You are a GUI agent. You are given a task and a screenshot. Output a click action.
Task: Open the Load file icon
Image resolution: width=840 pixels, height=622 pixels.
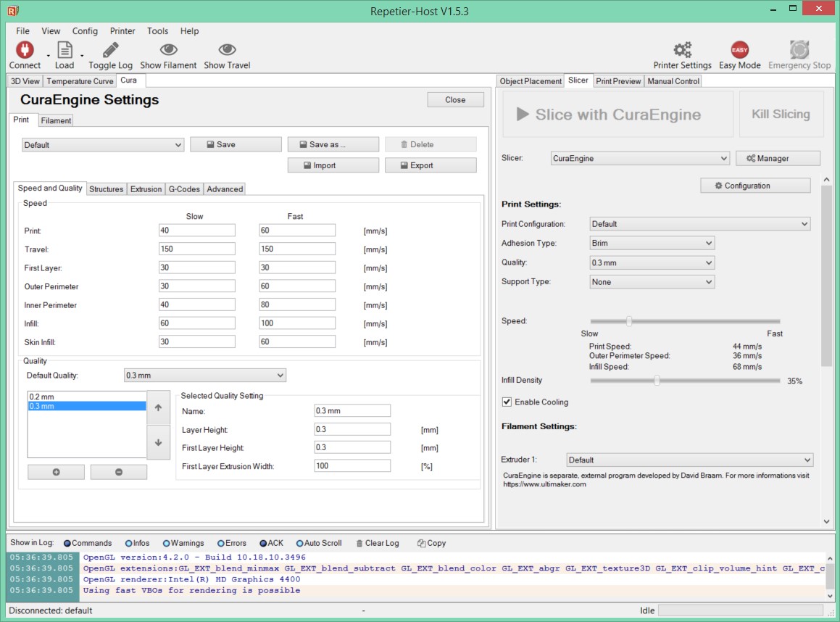point(65,50)
